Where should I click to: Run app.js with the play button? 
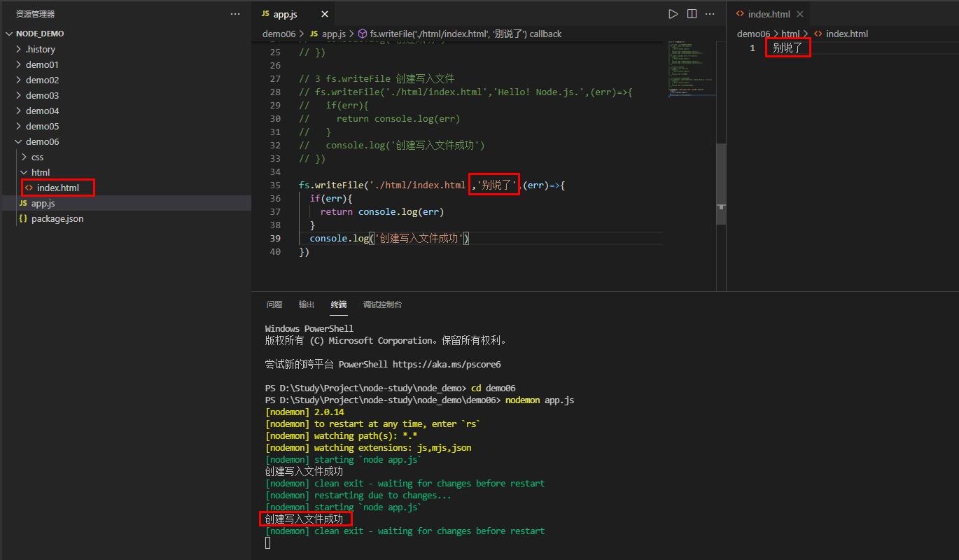click(673, 13)
